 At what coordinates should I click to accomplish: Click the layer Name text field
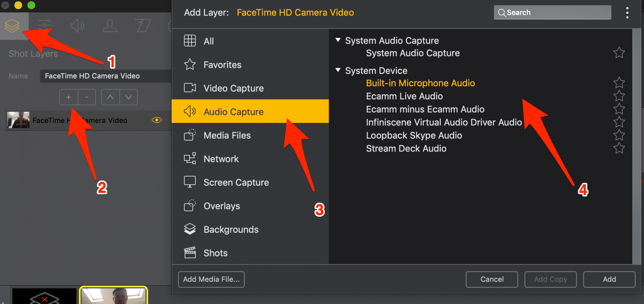click(x=106, y=76)
